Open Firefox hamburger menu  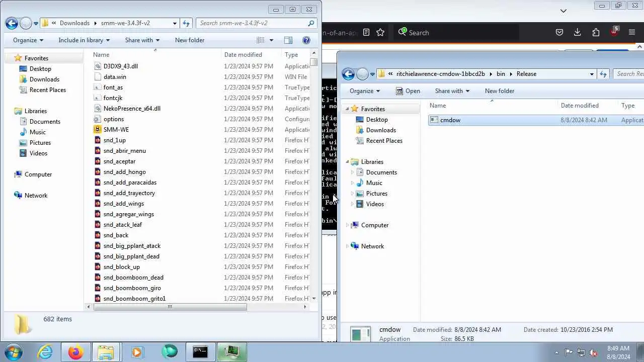click(632, 33)
